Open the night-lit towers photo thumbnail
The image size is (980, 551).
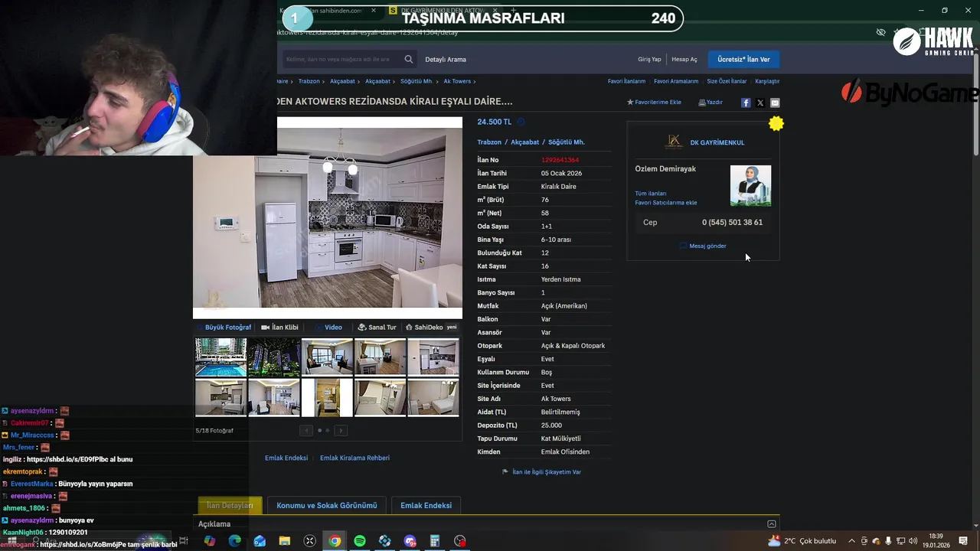click(x=274, y=357)
